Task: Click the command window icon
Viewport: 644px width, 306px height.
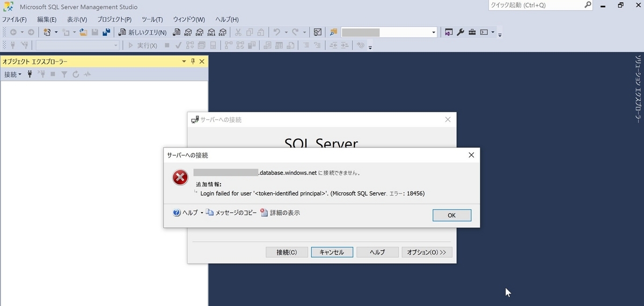Action: (x=484, y=32)
